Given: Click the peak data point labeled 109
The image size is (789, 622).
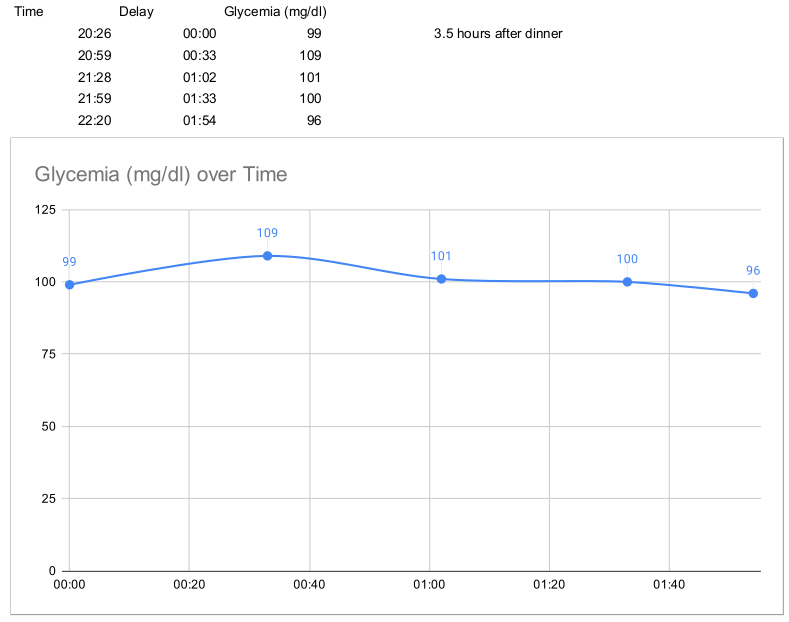Looking at the screenshot, I should click(x=268, y=256).
